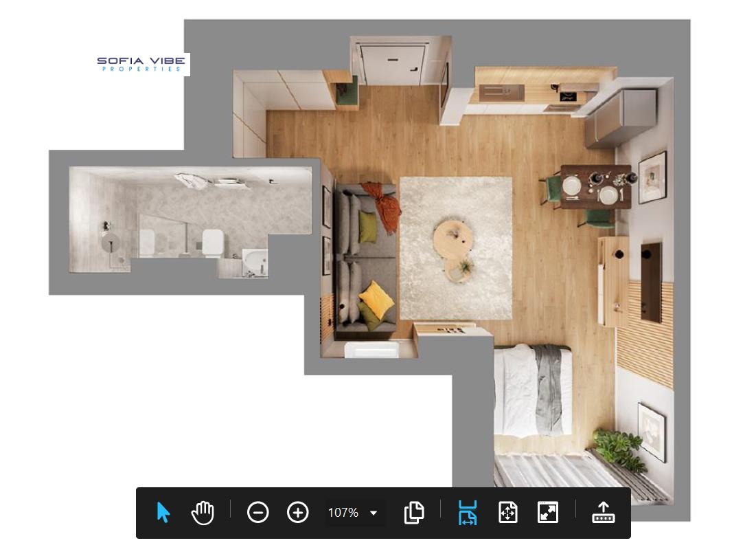
Task: Click the toilet in the bathroom
Action: click(x=211, y=243)
